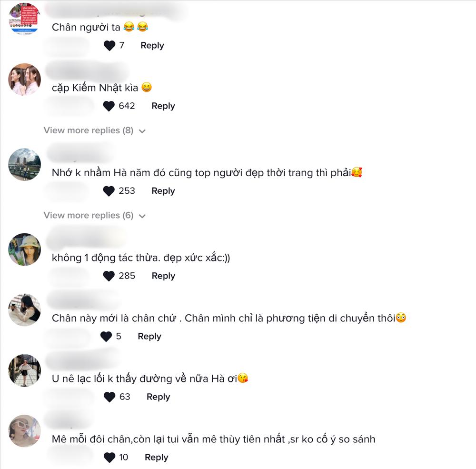Reply to the comment with 285 likes
The height and width of the screenshot is (469, 476).
pos(163,276)
